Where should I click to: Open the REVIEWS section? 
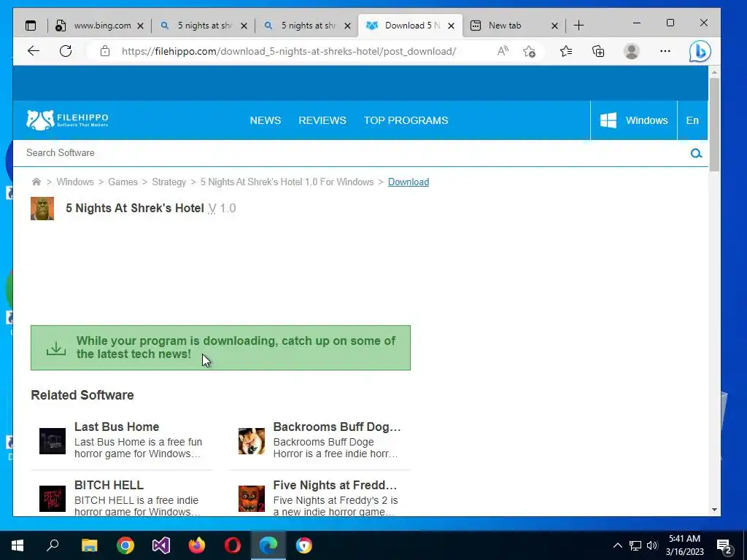(322, 120)
